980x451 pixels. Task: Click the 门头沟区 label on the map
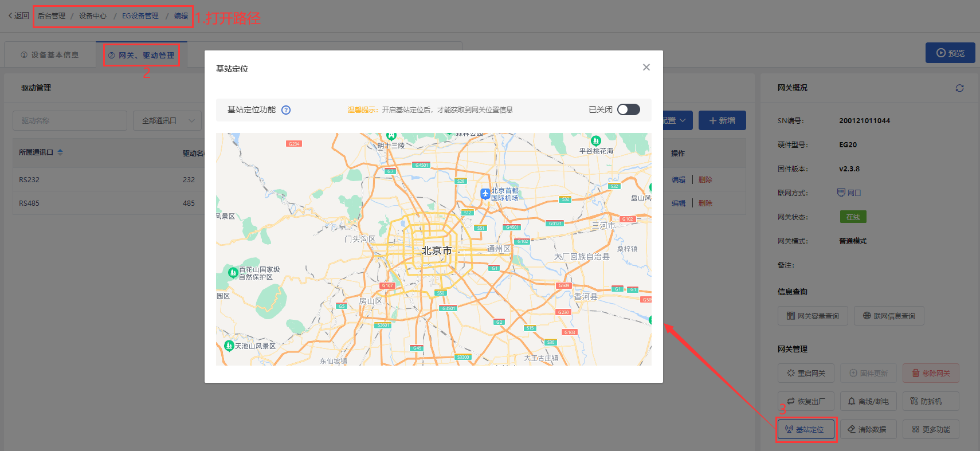tap(360, 239)
